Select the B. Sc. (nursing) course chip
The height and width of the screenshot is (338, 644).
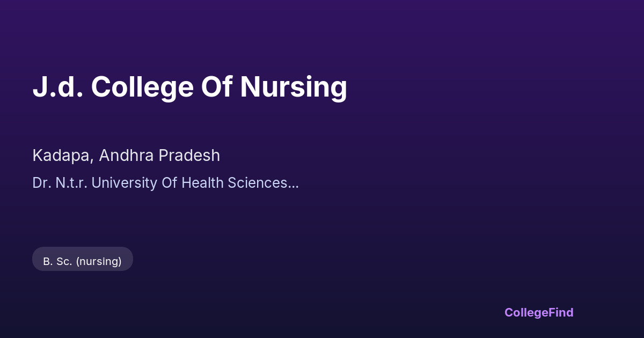pyautogui.click(x=83, y=261)
